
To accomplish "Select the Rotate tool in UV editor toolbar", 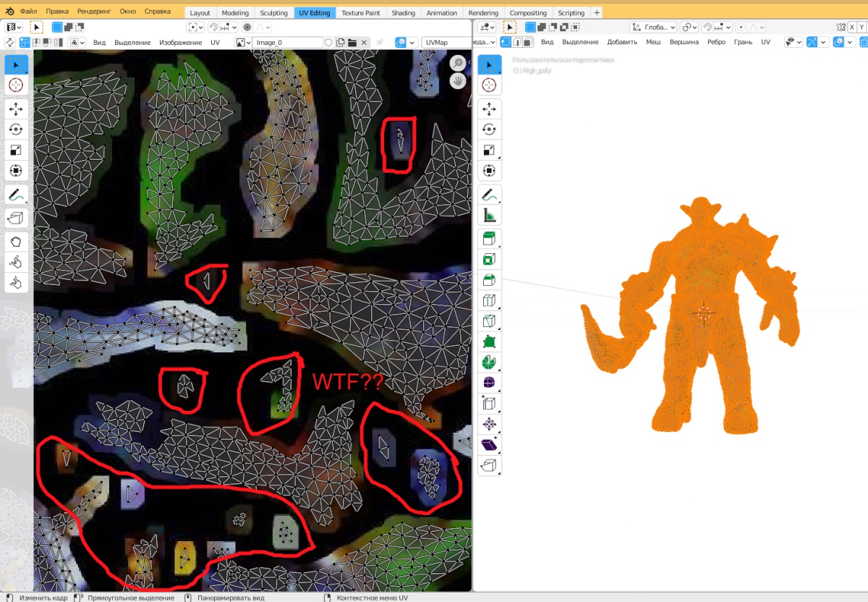I will coord(16,130).
